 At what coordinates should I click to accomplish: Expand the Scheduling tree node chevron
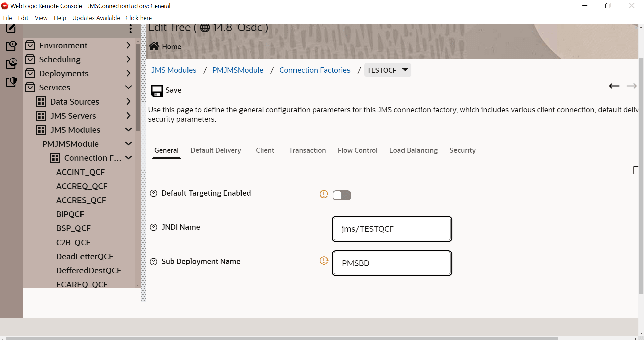[128, 59]
